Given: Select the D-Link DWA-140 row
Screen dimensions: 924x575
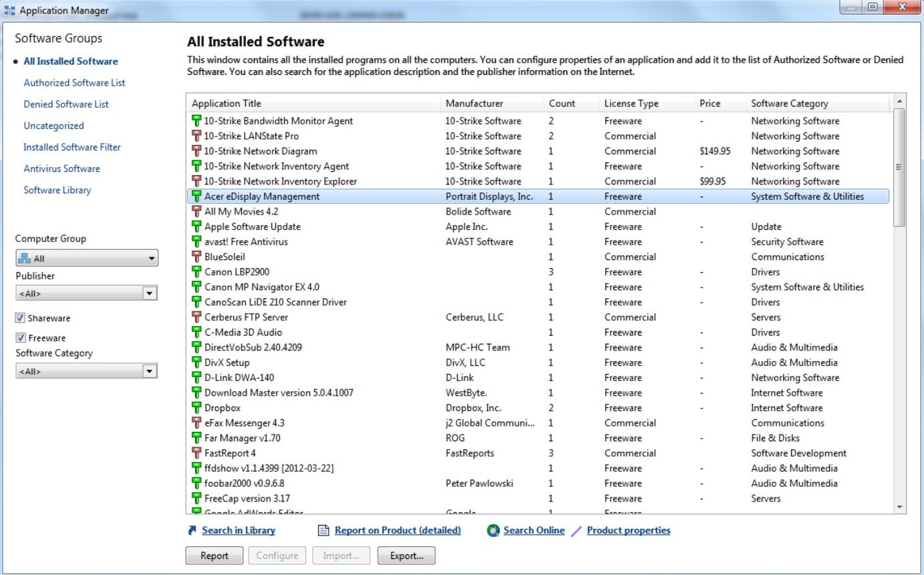Looking at the screenshot, I should pyautogui.click(x=538, y=378).
